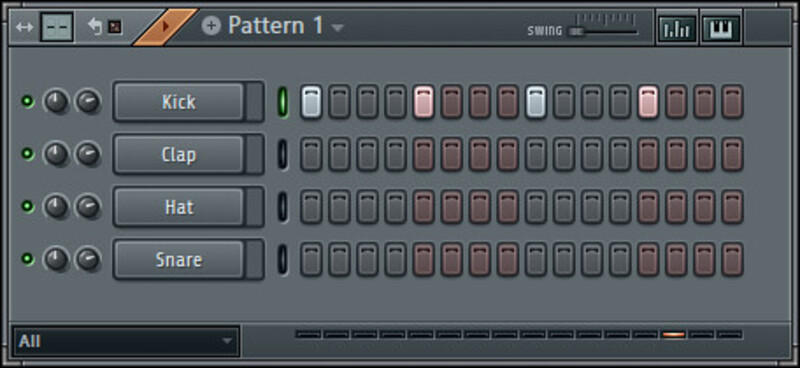
Task: Enable Hat step 3
Action: pyautogui.click(x=367, y=207)
